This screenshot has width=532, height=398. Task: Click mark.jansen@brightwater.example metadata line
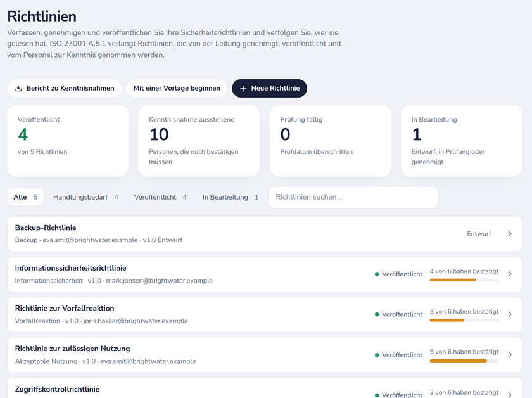(x=113, y=281)
